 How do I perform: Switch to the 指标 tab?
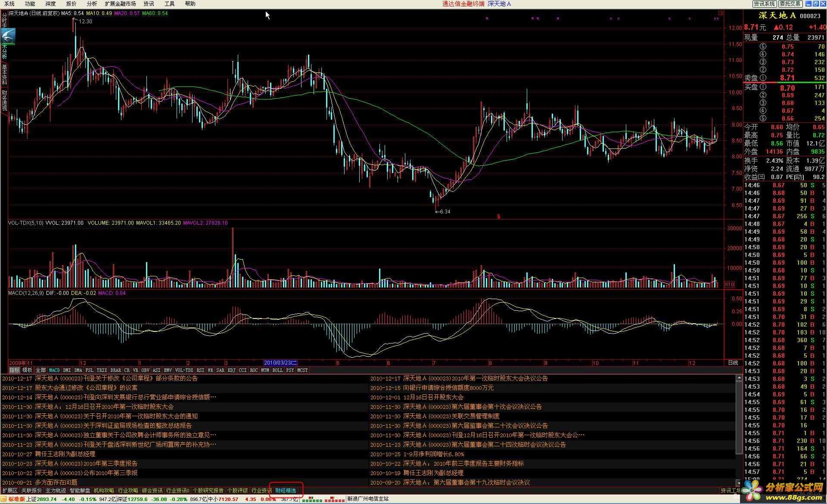(15, 370)
